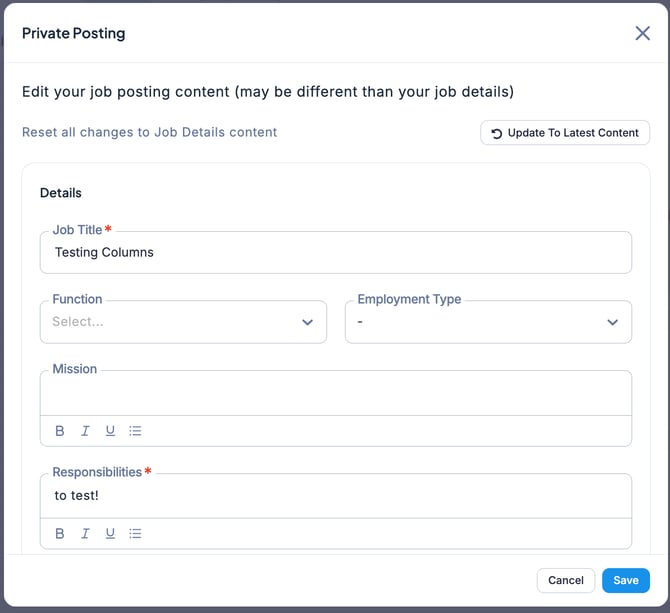Open the Function dropdown
670x613 pixels.
(x=170, y=322)
